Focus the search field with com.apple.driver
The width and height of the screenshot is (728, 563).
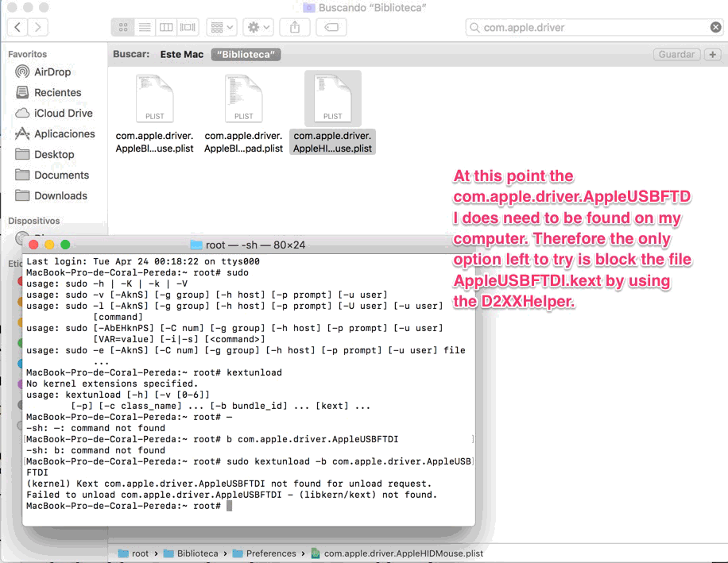[x=594, y=27]
